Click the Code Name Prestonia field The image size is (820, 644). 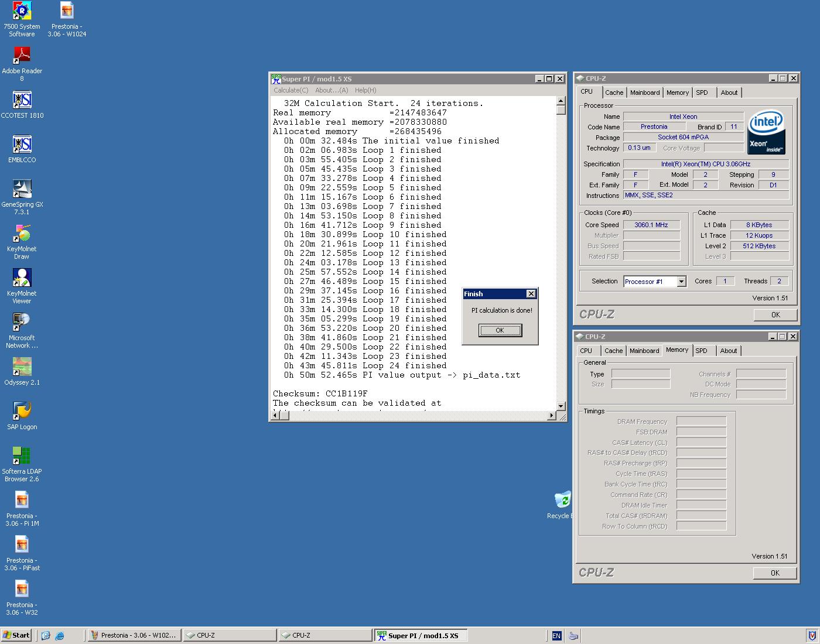654,126
